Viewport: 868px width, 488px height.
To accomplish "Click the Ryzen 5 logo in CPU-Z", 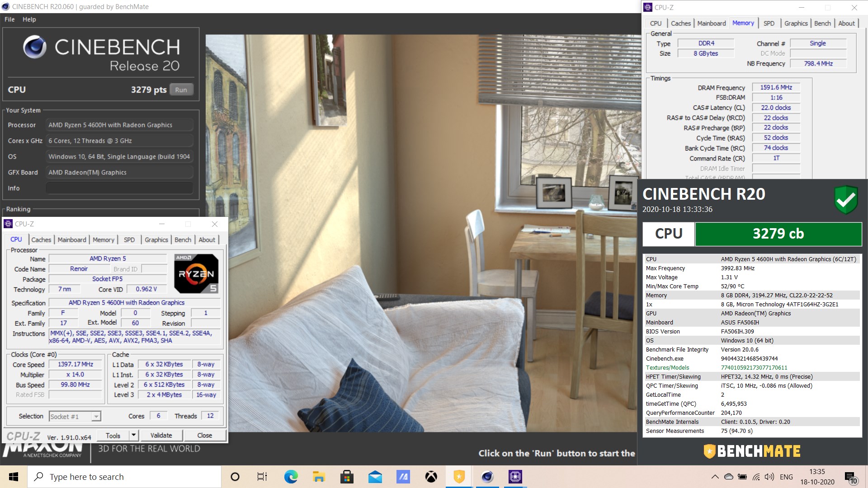I will [x=197, y=273].
